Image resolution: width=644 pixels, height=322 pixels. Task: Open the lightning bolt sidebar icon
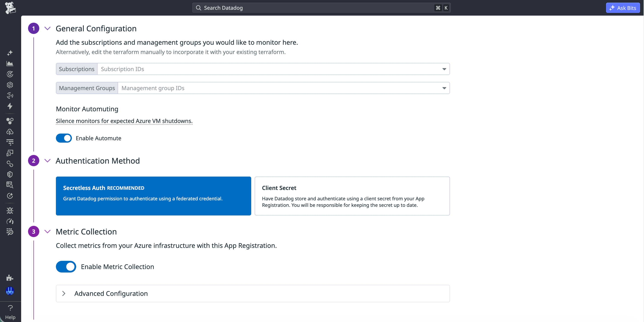(10, 106)
